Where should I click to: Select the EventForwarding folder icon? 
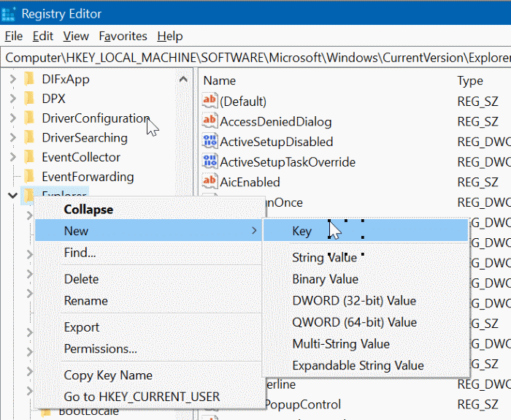[29, 177]
